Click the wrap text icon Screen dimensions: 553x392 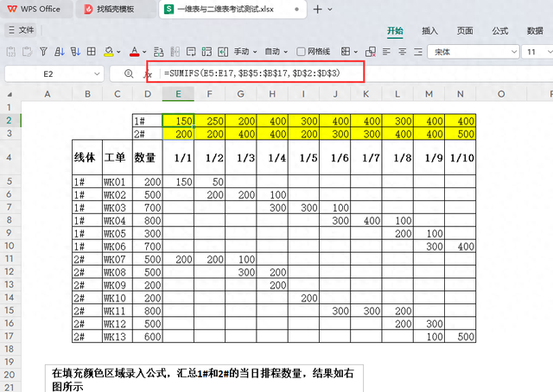click(191, 52)
